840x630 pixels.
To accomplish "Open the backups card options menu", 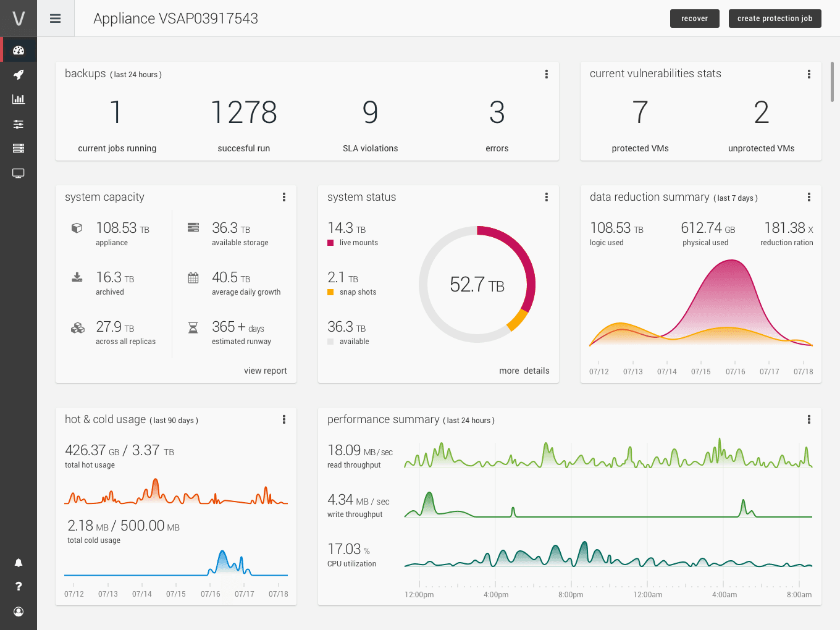I will click(x=547, y=74).
